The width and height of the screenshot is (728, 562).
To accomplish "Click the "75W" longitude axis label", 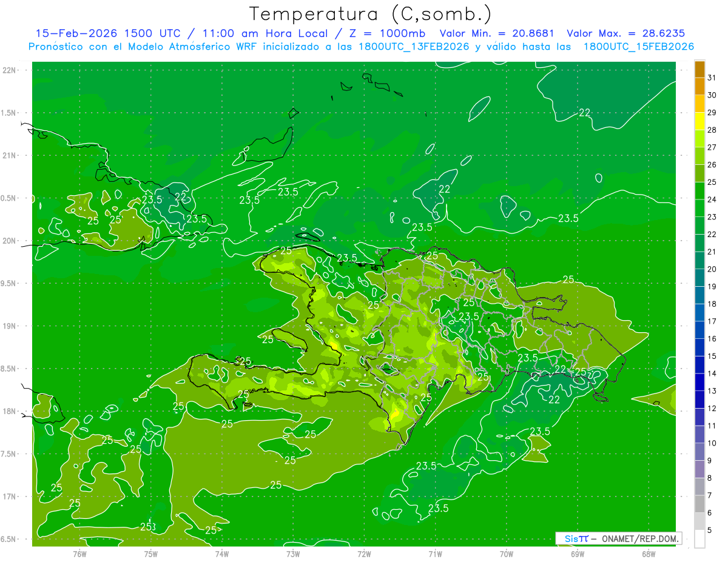I will [x=151, y=554].
